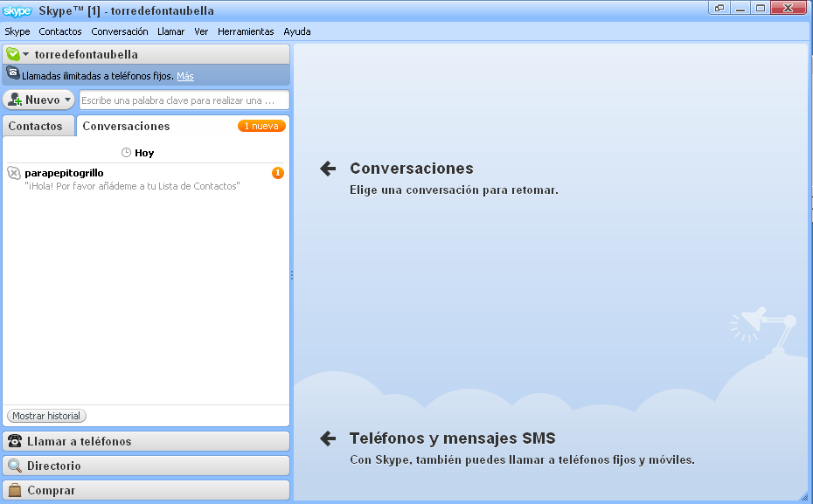Open the Contactos menu in menu bar
Screen dimensions: 813x504
60,31
